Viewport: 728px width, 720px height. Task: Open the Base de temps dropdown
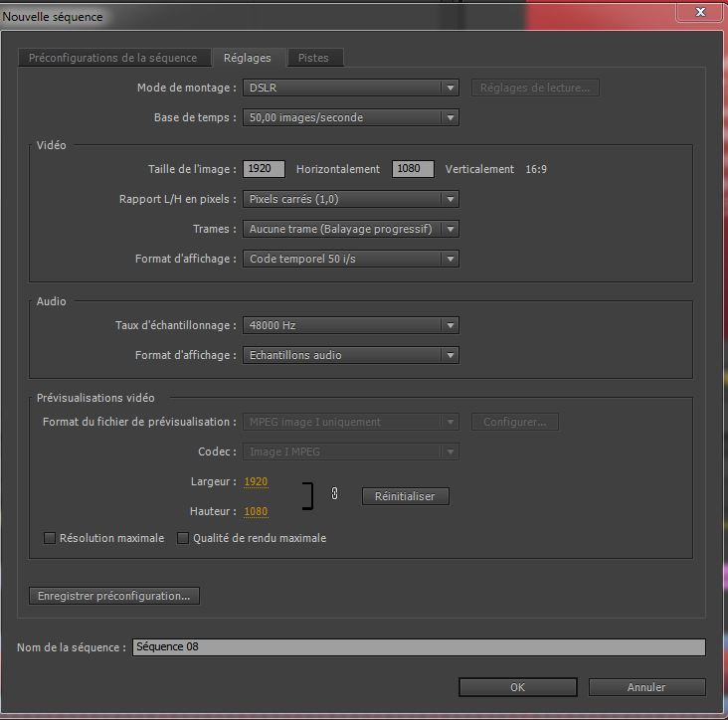(x=350, y=117)
